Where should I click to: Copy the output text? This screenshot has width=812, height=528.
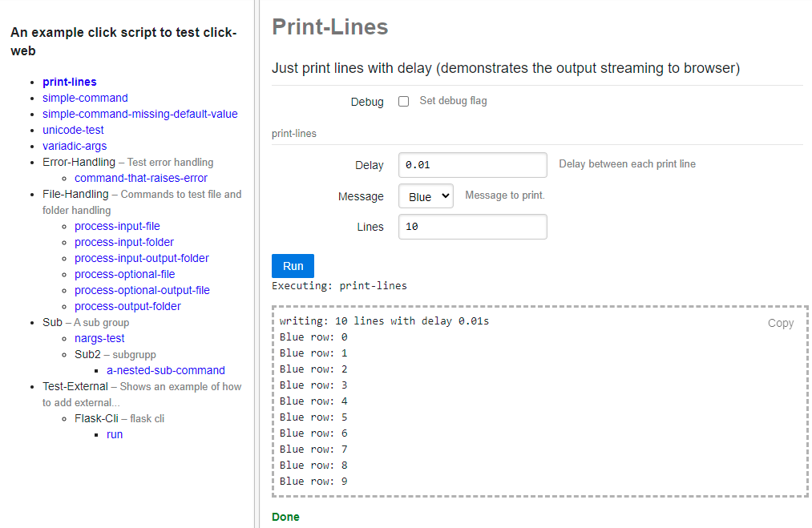coord(780,323)
